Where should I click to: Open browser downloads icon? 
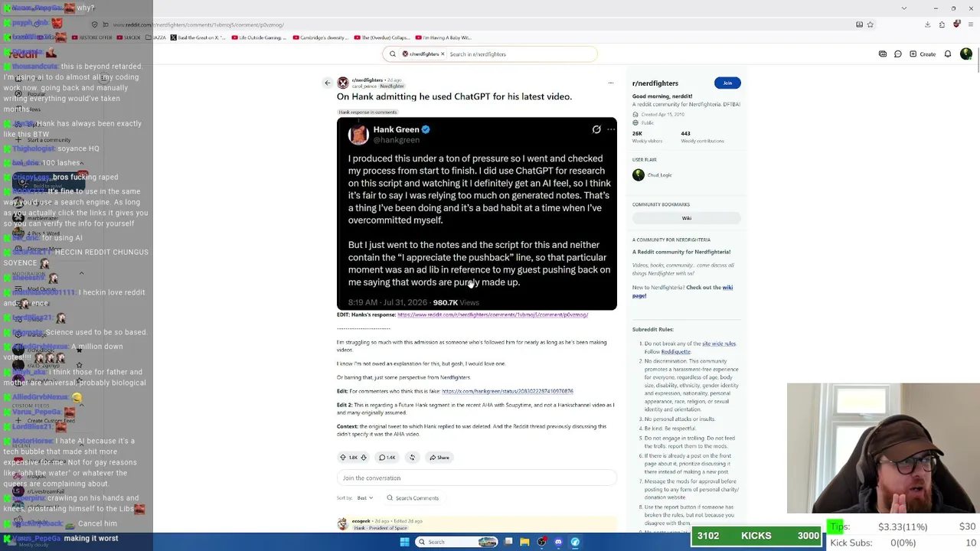tap(928, 24)
